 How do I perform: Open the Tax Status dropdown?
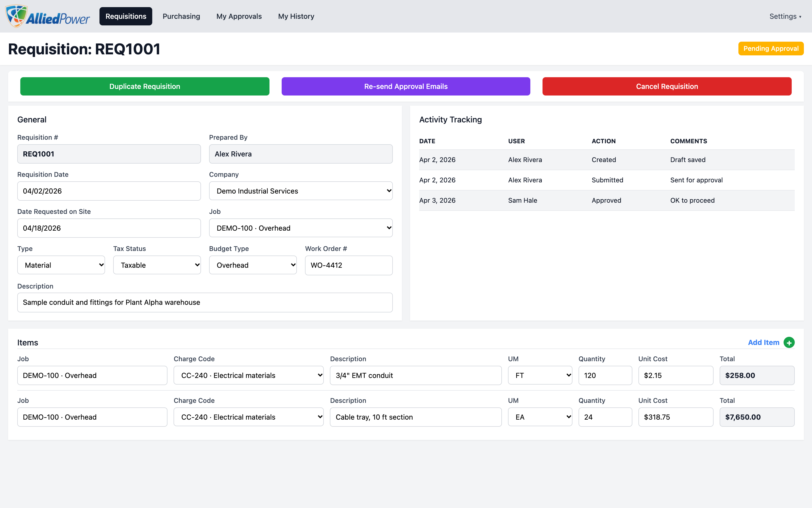click(157, 265)
